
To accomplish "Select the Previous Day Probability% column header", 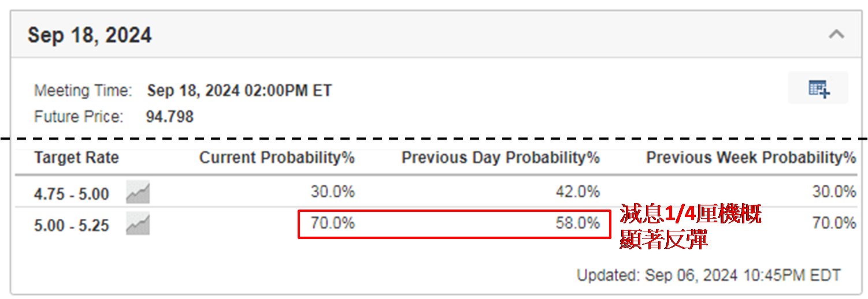I will pyautogui.click(x=500, y=158).
